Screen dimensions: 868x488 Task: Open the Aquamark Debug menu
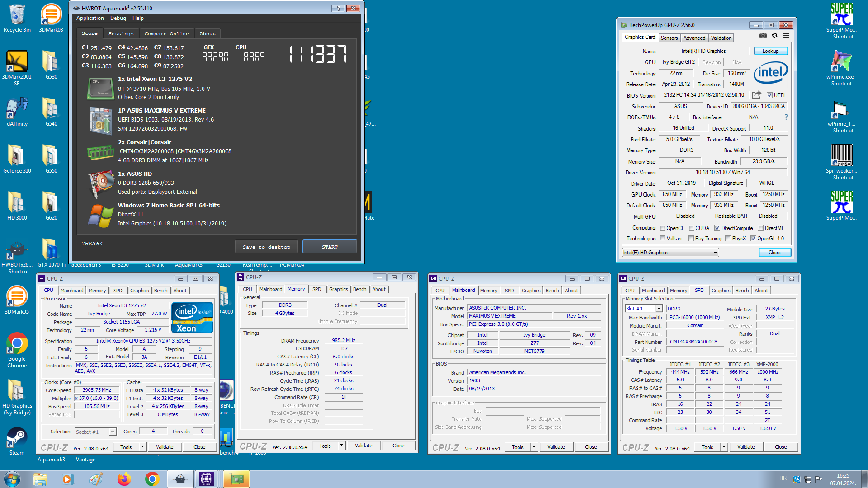click(x=118, y=18)
